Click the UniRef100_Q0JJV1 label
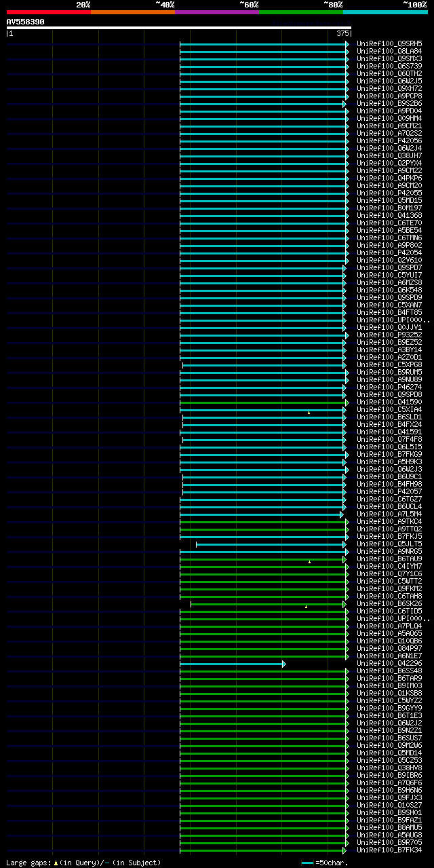 tap(389, 327)
